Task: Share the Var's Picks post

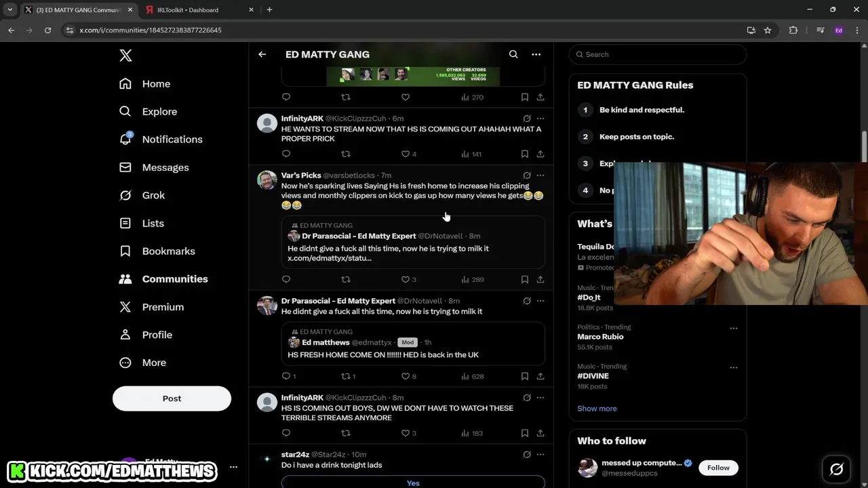Action: tap(540, 279)
